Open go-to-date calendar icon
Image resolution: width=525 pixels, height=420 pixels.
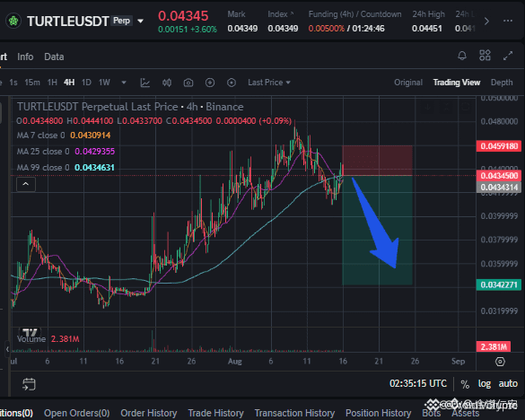click(29, 384)
